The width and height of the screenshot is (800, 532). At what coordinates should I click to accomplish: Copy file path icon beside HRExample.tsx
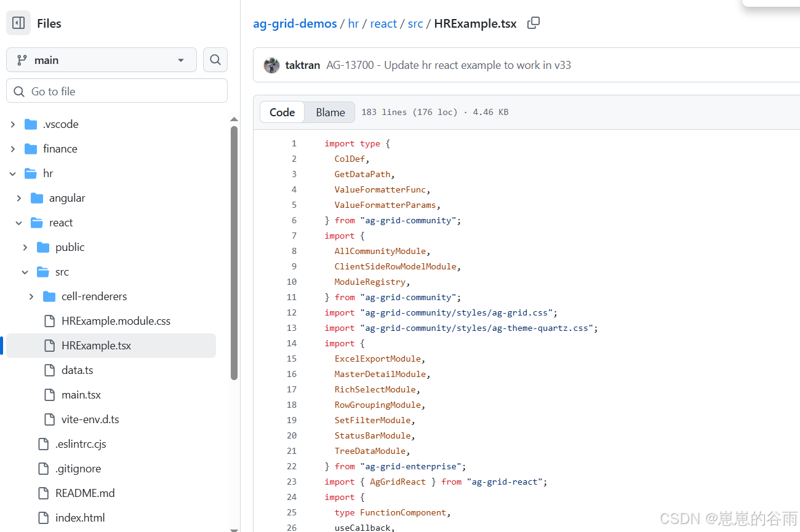[x=534, y=23]
